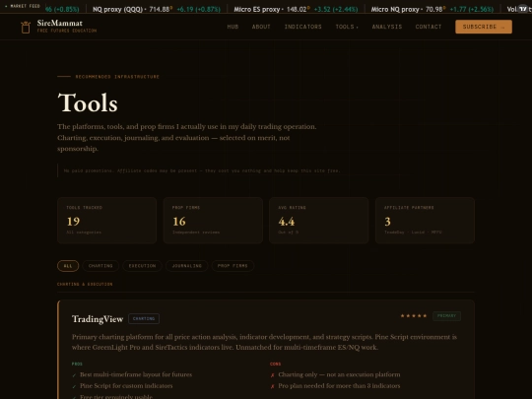Visit the Contact page
This screenshot has width=532, height=399.
click(429, 27)
